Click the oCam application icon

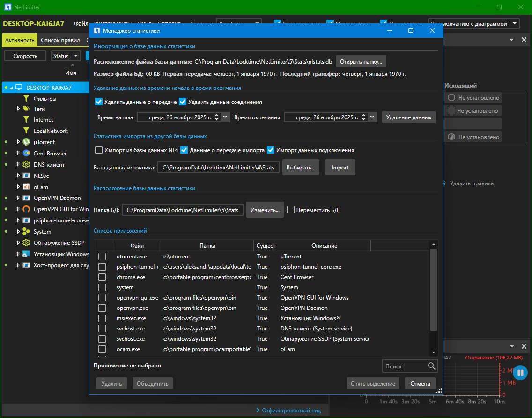26,187
